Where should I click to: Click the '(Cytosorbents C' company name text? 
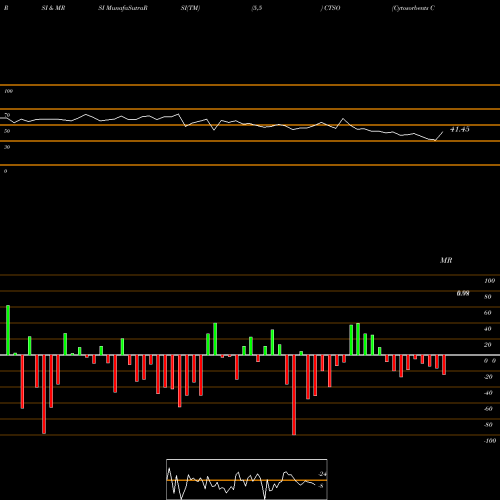(x=413, y=8)
